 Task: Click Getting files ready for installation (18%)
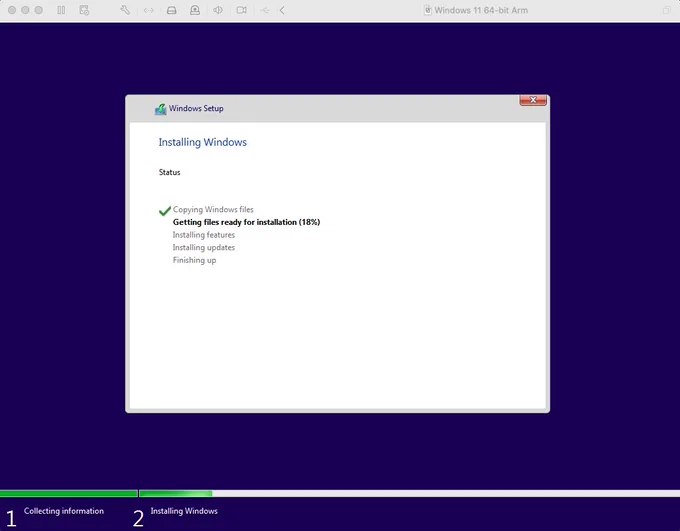pos(246,222)
